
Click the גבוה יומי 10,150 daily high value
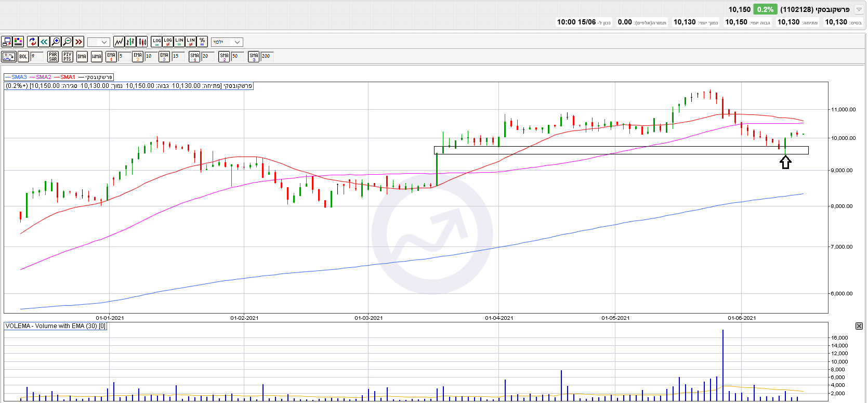click(737, 22)
